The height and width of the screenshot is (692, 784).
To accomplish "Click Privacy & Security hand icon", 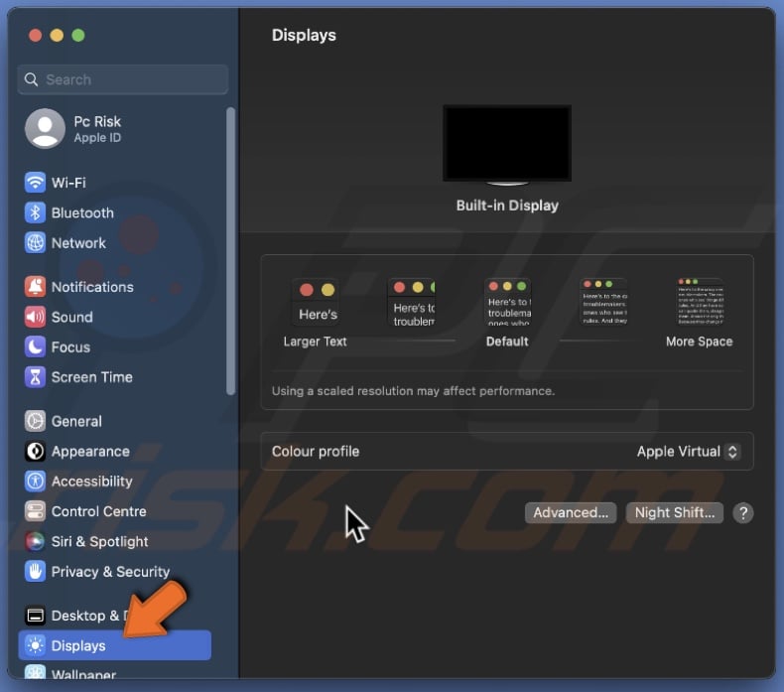I will click(x=35, y=571).
